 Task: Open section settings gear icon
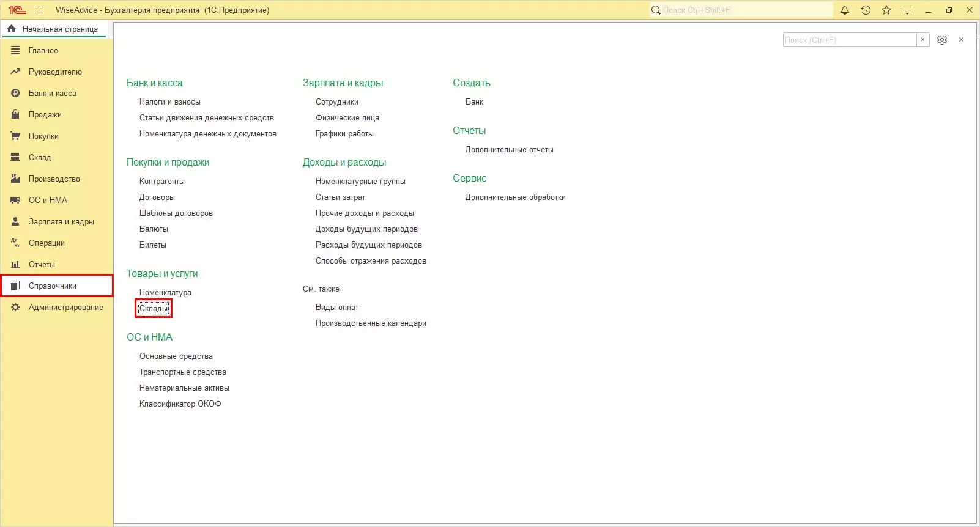[942, 40]
